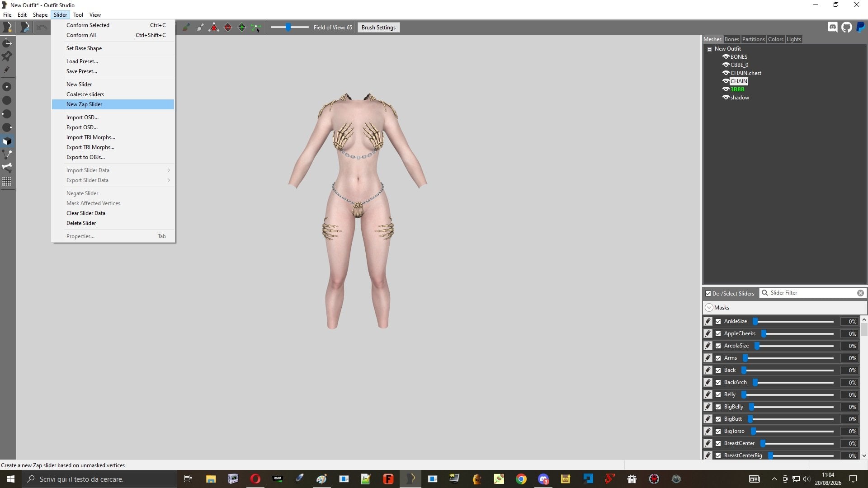Viewport: 868px width, 488px height.
Task: Click Conform Selected in the Slider menu
Action: (113, 25)
